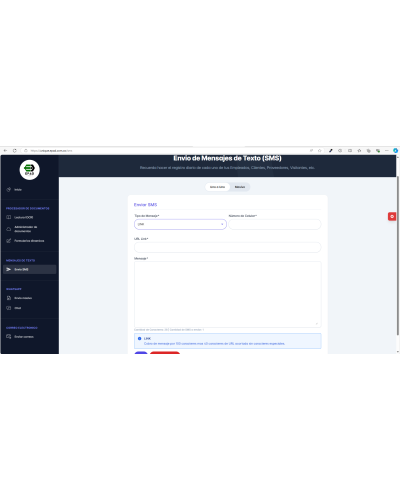
Task: Click the EPAD logo in the sidebar
Action: coord(29,170)
